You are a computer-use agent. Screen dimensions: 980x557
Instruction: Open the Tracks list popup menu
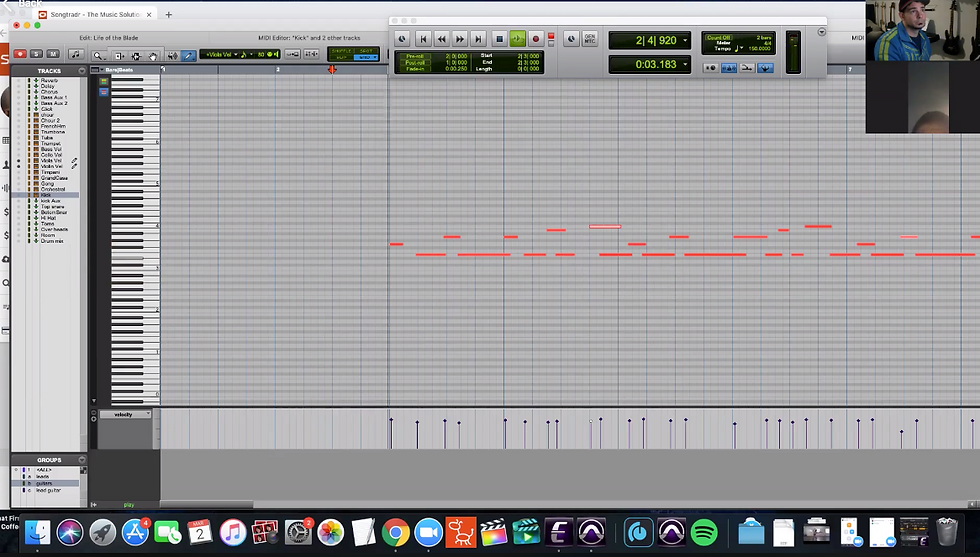81,71
